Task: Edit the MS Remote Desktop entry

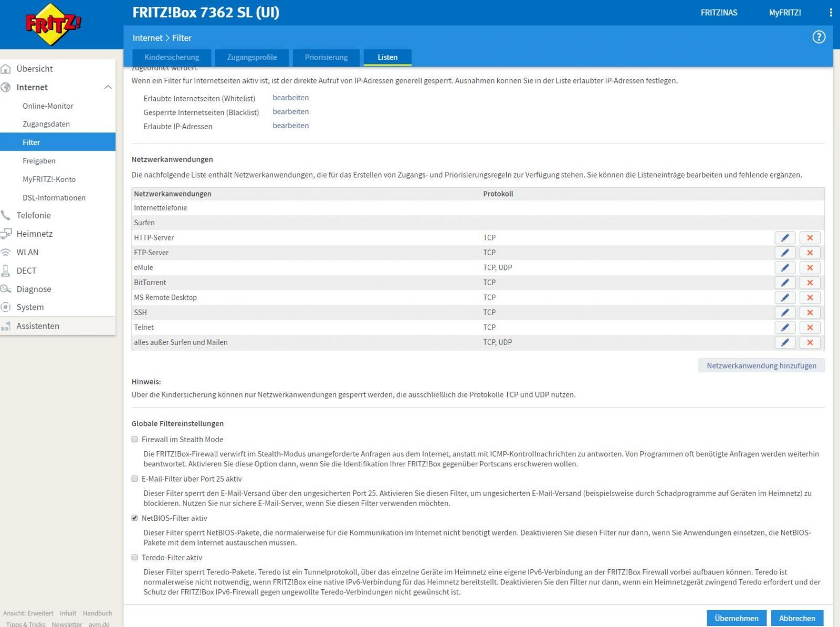Action: [785, 298]
